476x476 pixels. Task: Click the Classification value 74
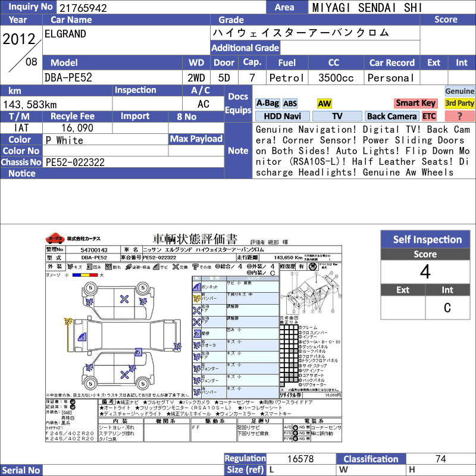(440, 459)
